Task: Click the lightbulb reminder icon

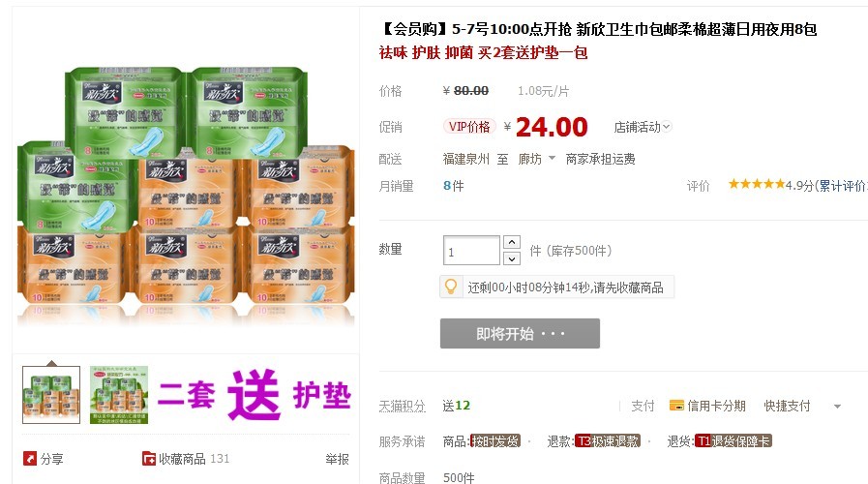Action: tap(451, 287)
